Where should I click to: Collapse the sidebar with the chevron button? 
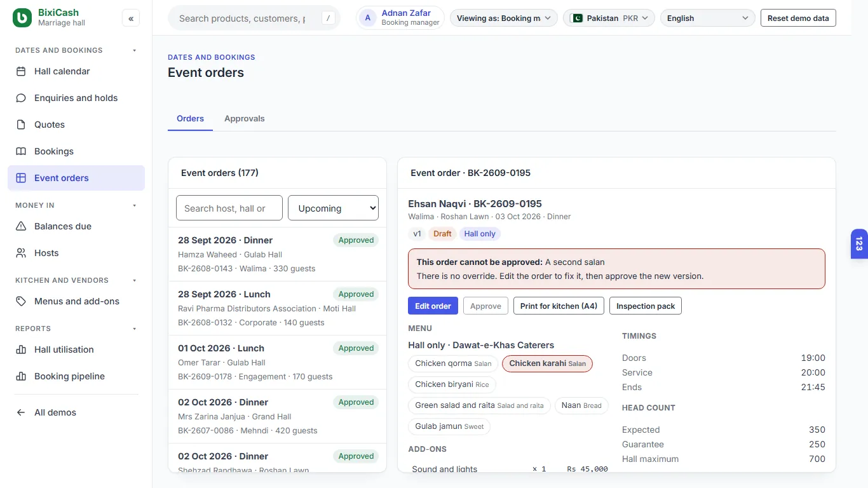131,18
